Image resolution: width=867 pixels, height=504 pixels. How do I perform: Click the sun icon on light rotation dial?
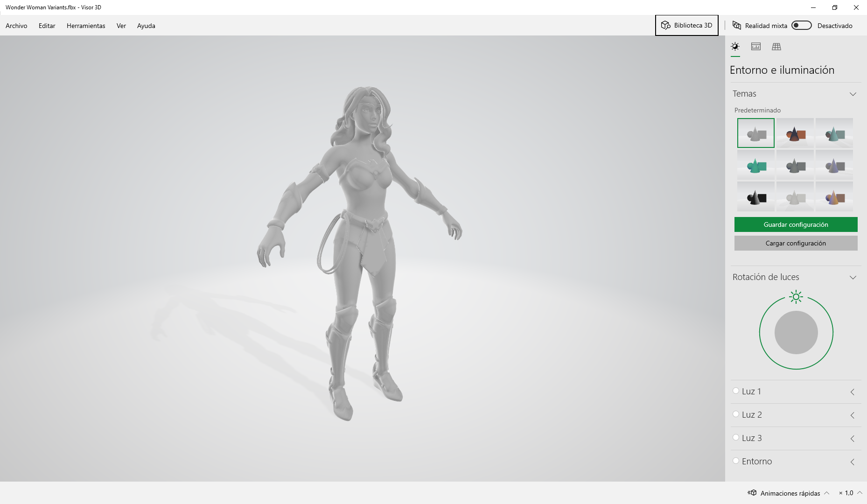(x=796, y=297)
